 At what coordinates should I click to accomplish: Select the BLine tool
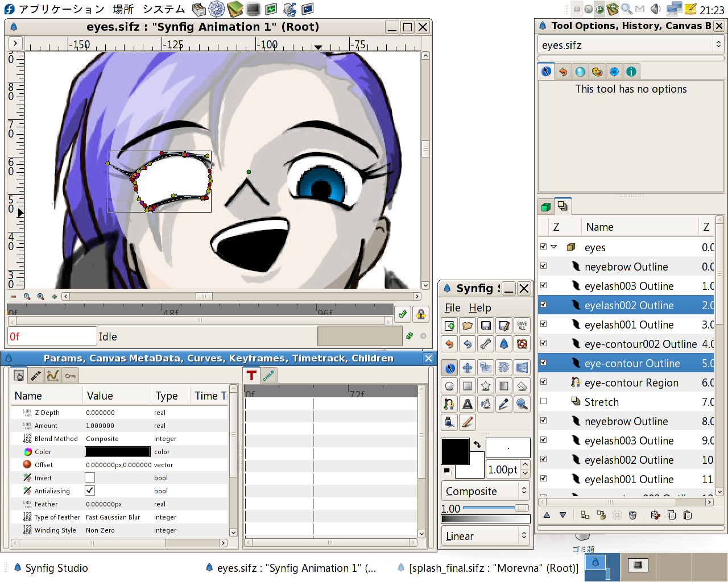point(449,404)
